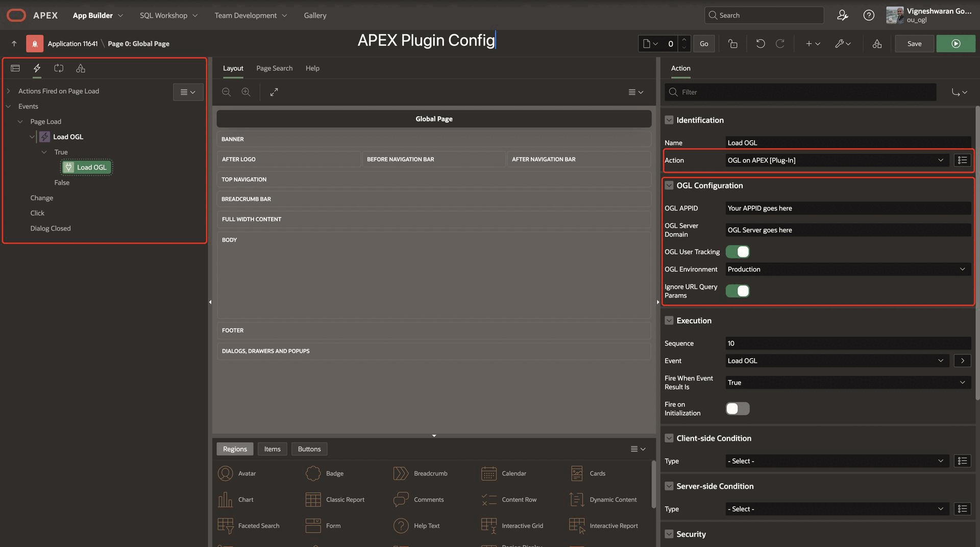Open the Client-side Condition Type pick list icon
Viewport: 980px width, 547px height.
(962, 461)
